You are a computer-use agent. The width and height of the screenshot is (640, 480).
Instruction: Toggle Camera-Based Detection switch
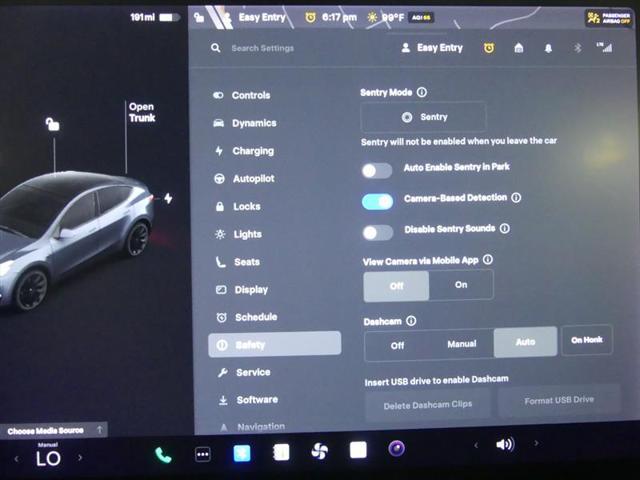(378, 202)
